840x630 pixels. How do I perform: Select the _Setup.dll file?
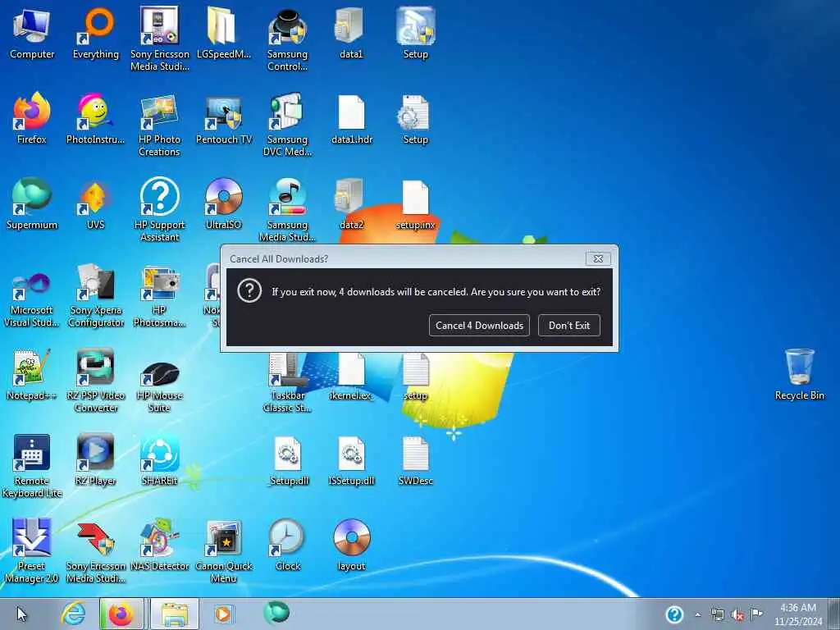(288, 459)
